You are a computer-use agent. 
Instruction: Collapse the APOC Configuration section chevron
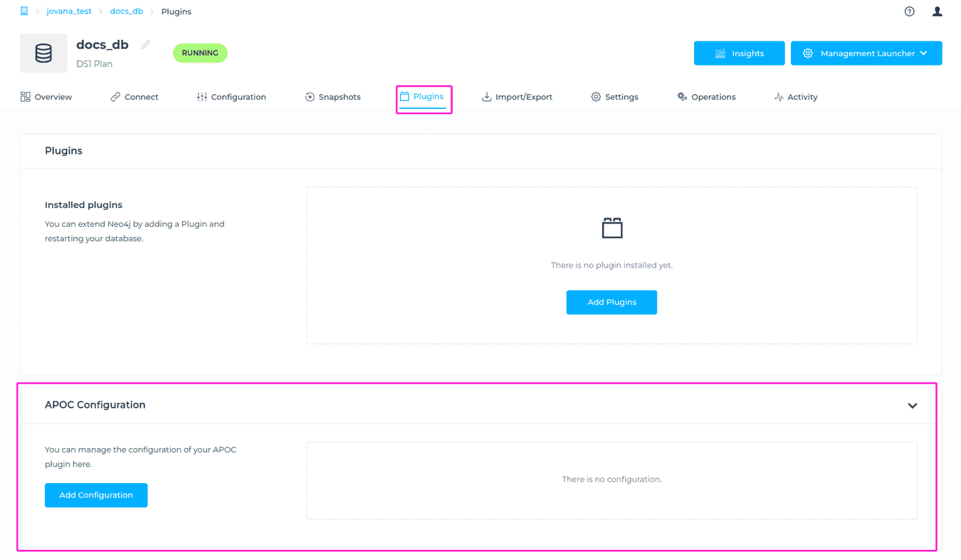[912, 406]
